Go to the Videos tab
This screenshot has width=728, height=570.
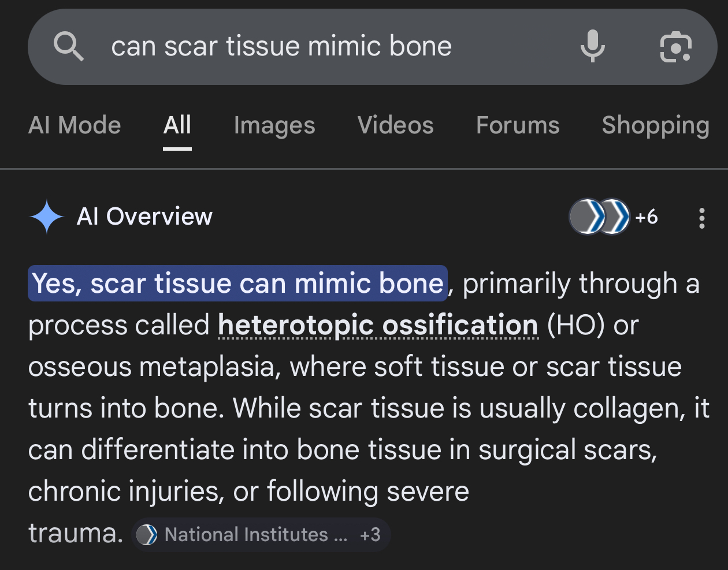pos(395,125)
